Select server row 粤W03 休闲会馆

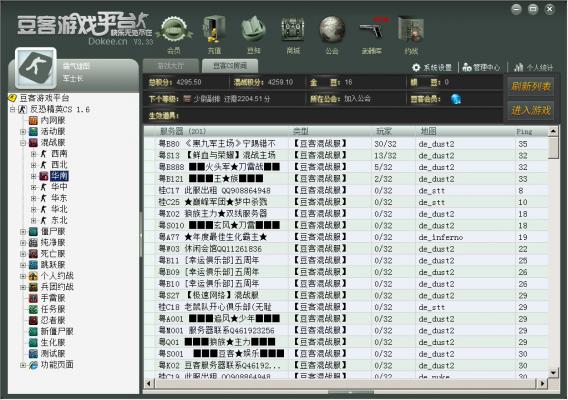pos(346,249)
